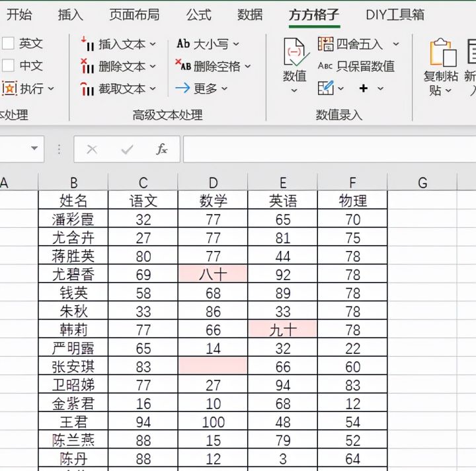
Task: Open the Case (大小写) dropdown arrow
Action: (x=236, y=44)
